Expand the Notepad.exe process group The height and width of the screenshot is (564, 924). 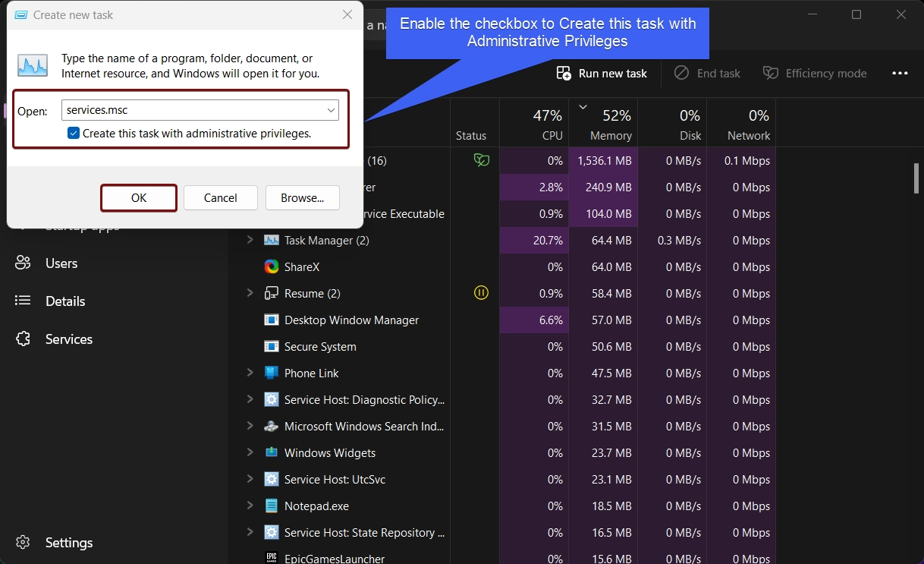coord(250,506)
